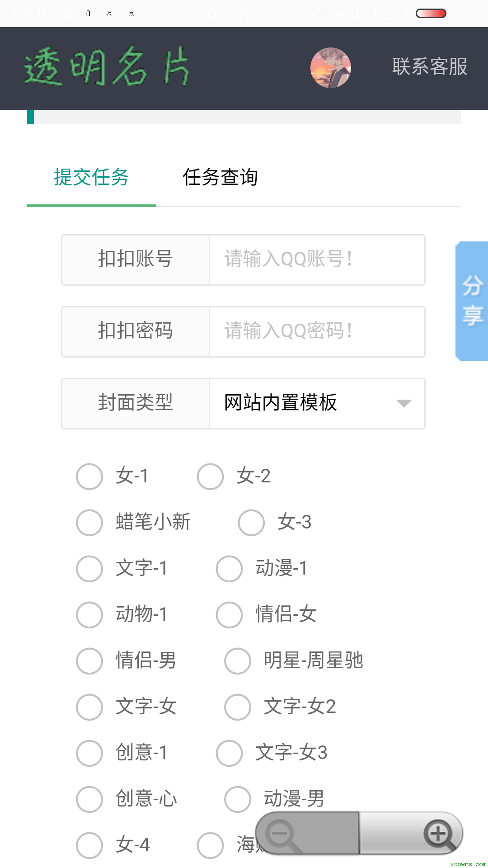Viewport: 488px width, 868px height.
Task: Focus the QQ密码 input field
Action: pyautogui.click(x=317, y=332)
